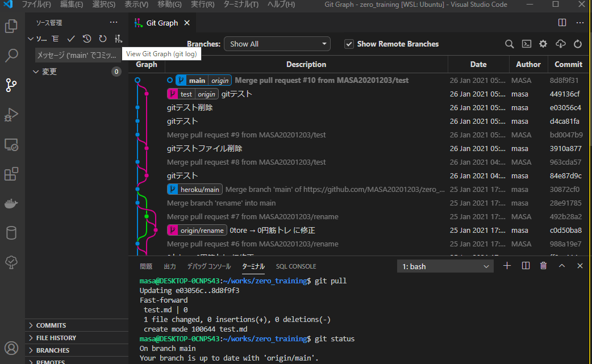The image size is (592, 364).
Task: Open the Extensions view
Action: click(x=12, y=174)
